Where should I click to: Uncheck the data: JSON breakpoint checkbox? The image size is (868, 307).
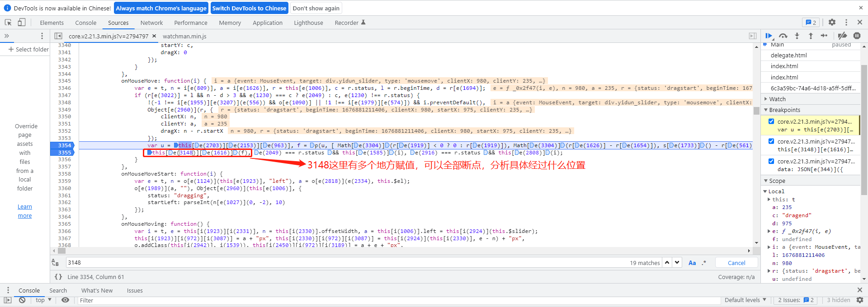(x=771, y=161)
